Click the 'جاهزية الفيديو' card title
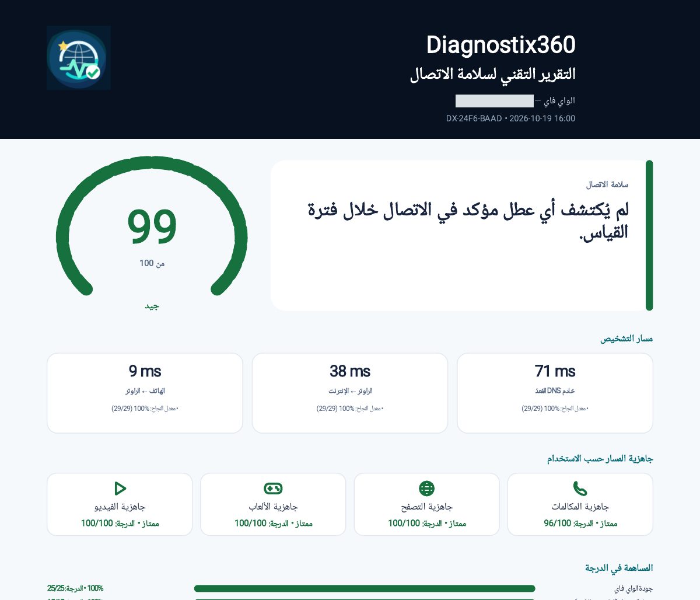 [x=120, y=507]
